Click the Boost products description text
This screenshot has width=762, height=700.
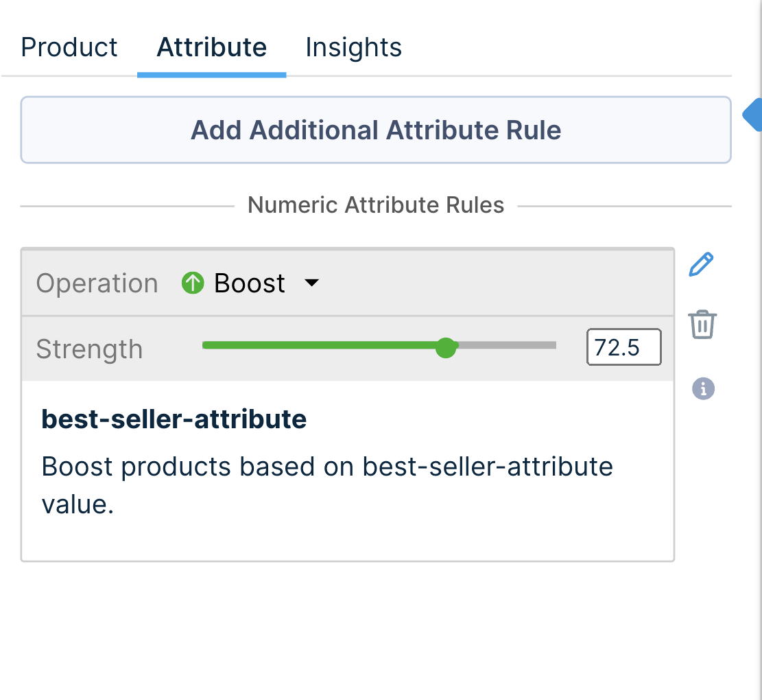tap(326, 467)
